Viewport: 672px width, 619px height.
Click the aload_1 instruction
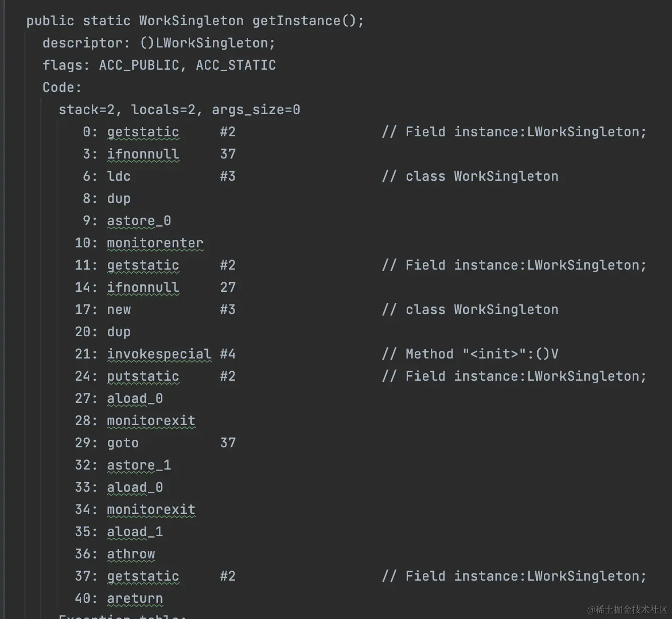pos(135,532)
